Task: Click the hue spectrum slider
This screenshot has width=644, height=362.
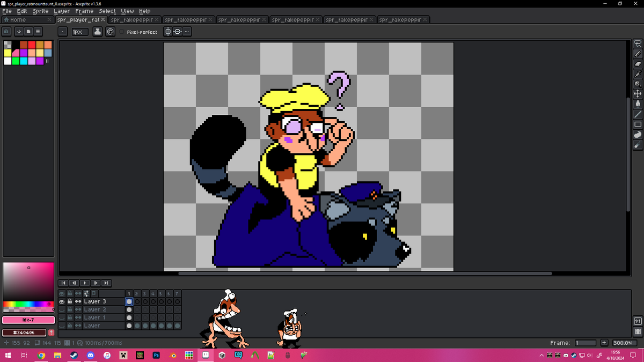Action: (28, 304)
